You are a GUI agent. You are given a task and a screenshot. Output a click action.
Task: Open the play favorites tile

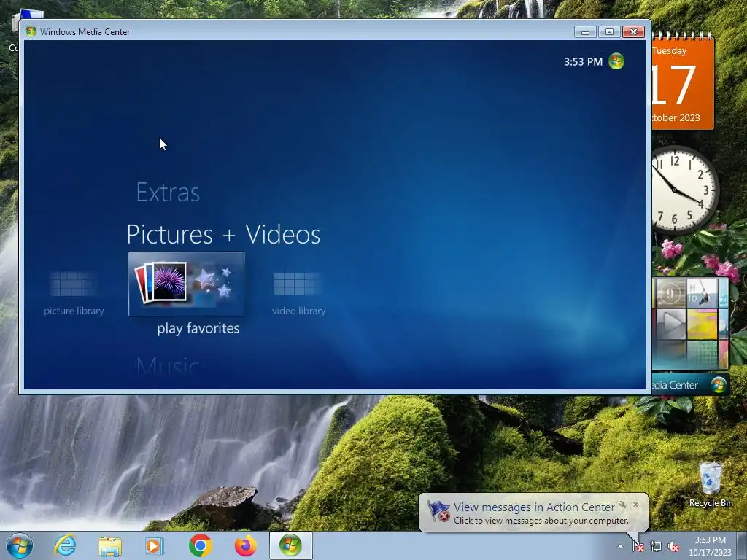tap(186, 284)
